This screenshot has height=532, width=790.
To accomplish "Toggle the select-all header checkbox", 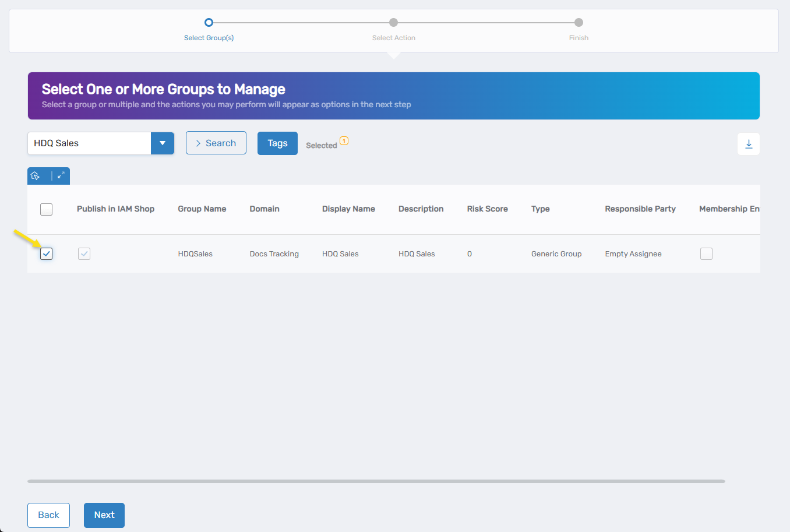I will 47,209.
